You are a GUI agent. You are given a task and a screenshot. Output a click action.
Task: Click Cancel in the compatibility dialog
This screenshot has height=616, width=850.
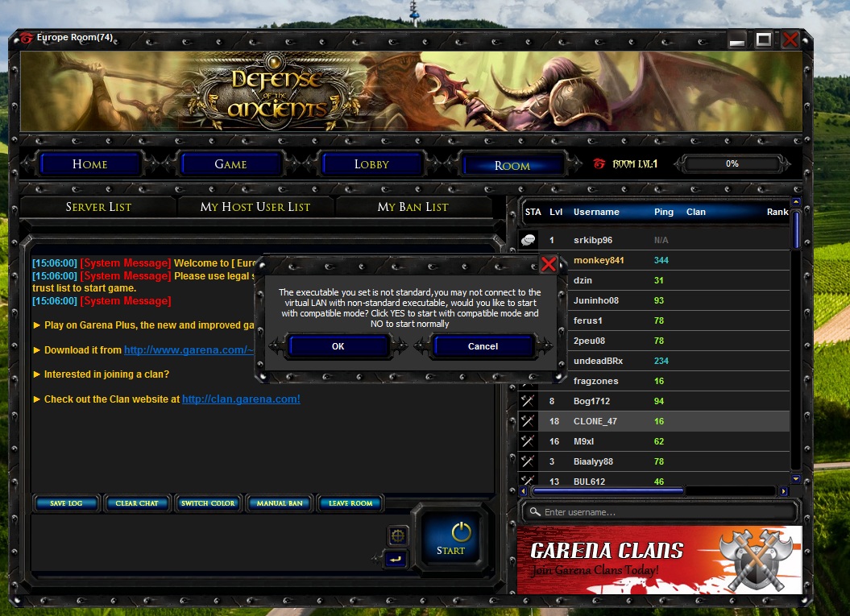click(483, 346)
